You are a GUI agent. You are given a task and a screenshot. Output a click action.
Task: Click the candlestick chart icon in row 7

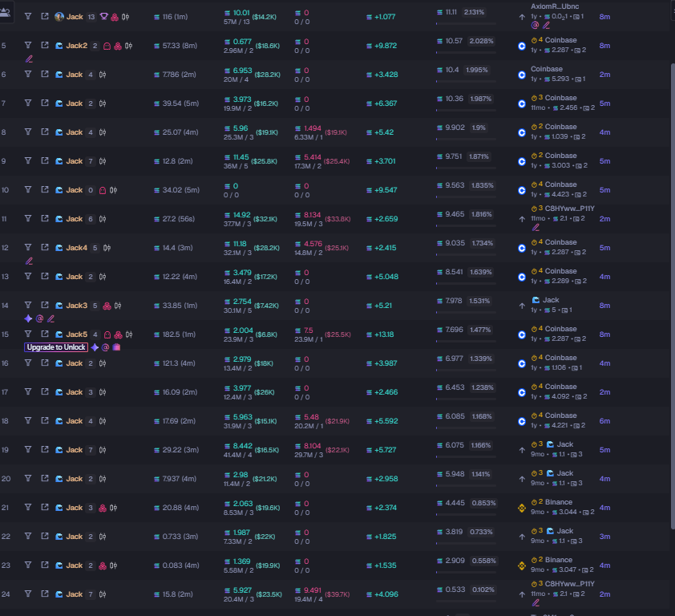[x=103, y=103]
